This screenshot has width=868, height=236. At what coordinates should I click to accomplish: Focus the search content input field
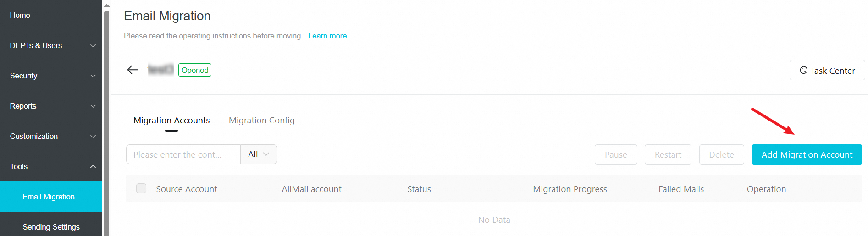[183, 154]
